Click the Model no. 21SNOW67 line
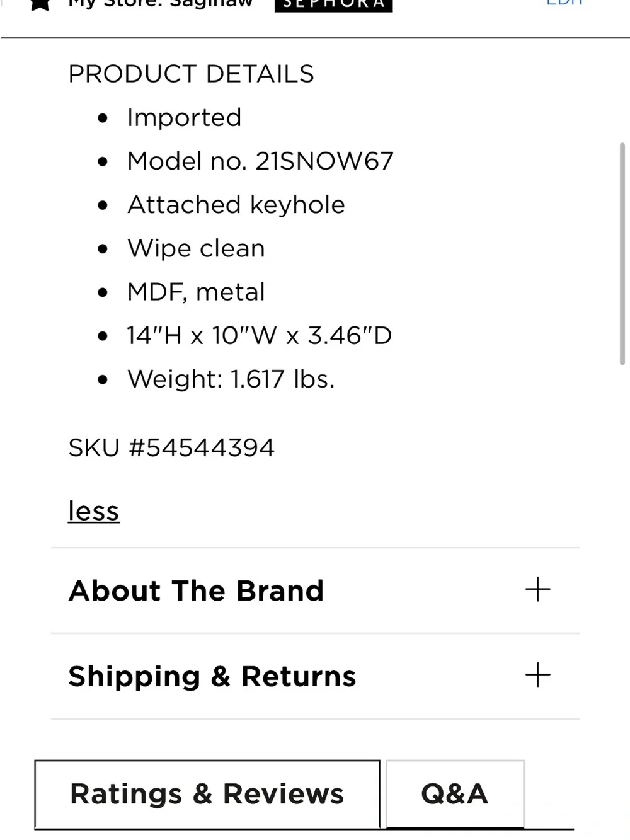 [260, 161]
